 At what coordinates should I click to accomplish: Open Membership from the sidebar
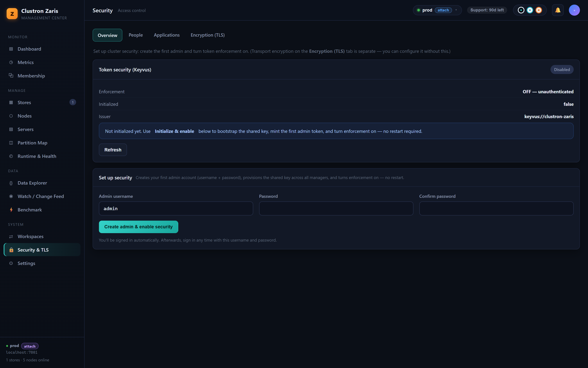[x=42, y=76]
